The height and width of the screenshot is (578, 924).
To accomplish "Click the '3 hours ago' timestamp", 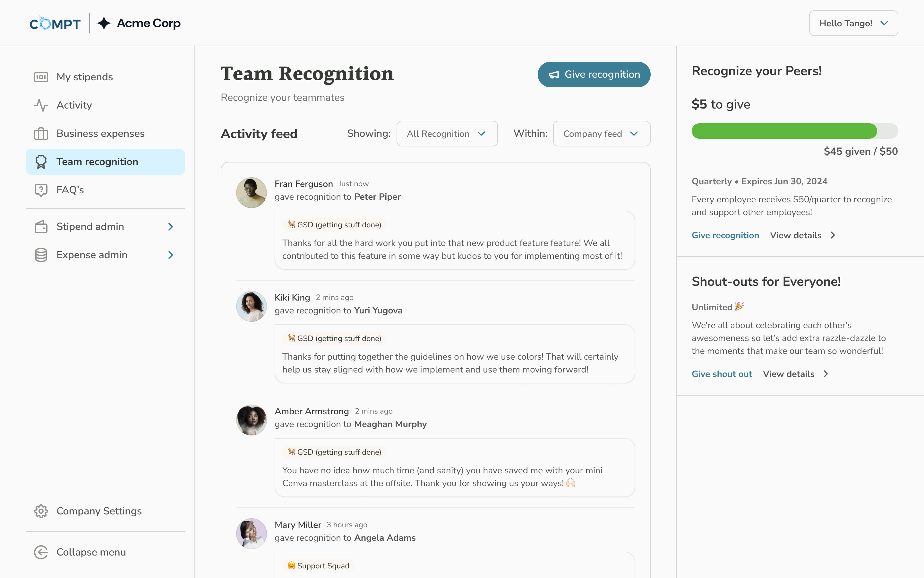I will pyautogui.click(x=347, y=525).
